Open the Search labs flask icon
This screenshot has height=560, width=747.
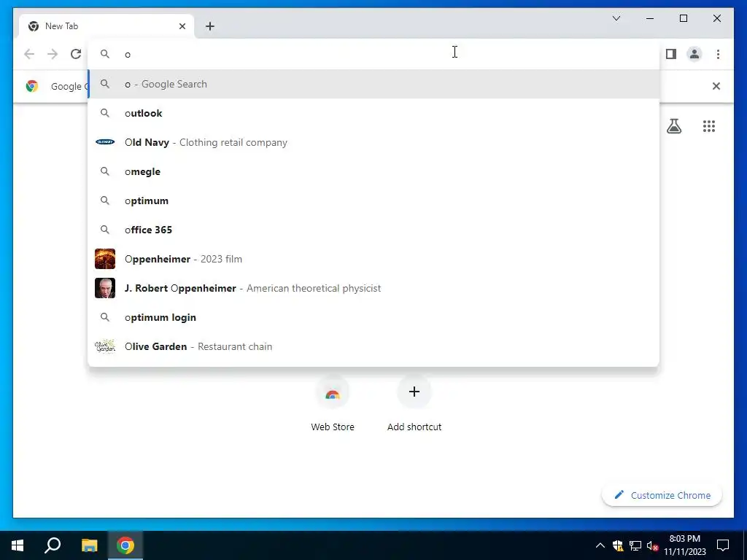[673, 126]
